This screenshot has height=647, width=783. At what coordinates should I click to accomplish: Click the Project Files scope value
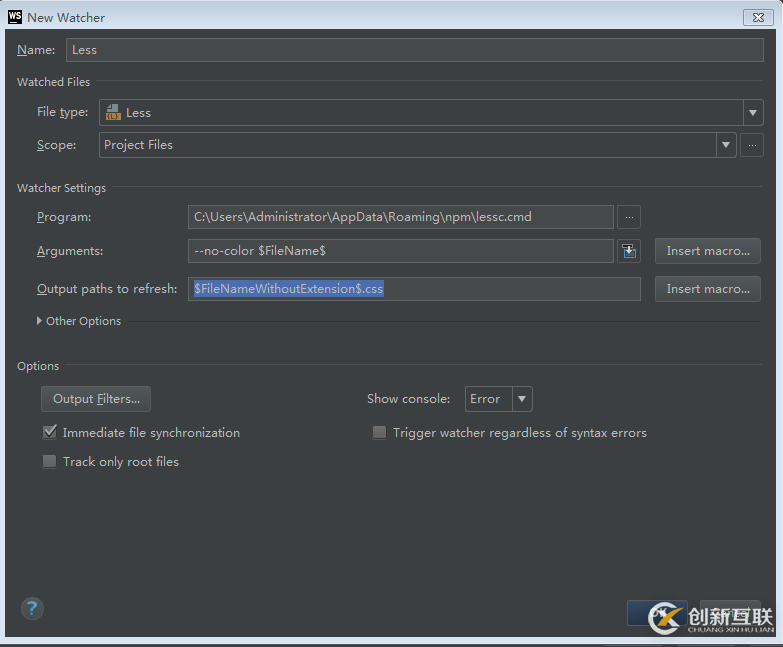[x=138, y=145]
